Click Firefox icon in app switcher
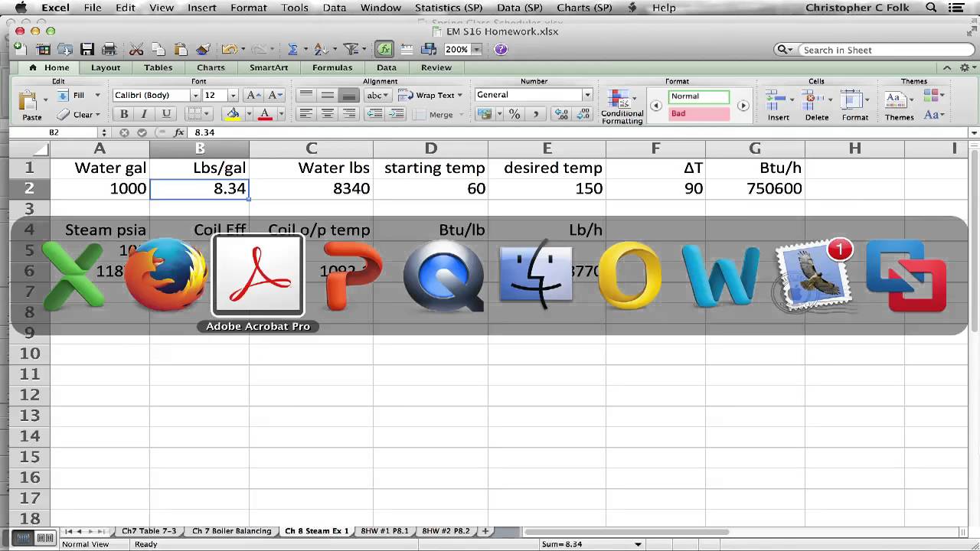This screenshot has width=980, height=551. [x=166, y=274]
